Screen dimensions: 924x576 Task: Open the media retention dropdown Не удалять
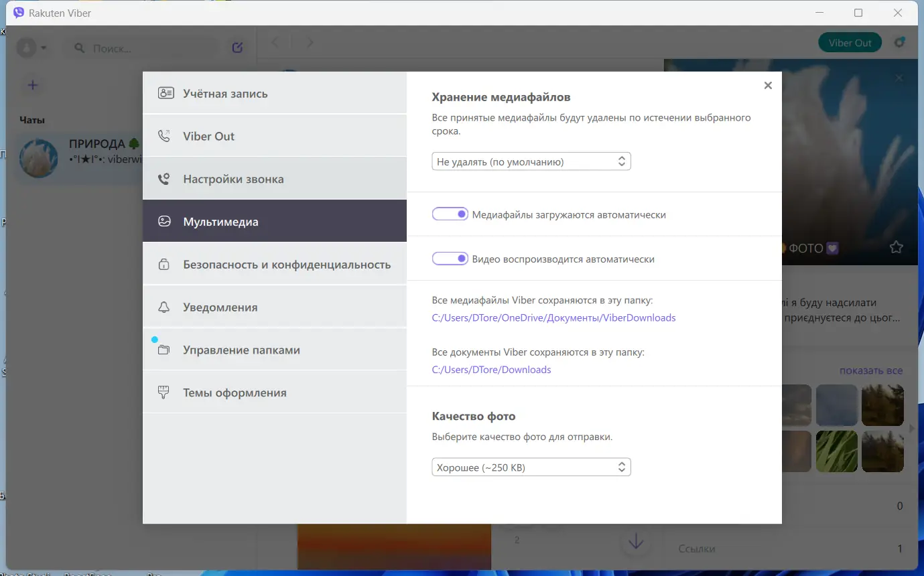click(x=531, y=161)
